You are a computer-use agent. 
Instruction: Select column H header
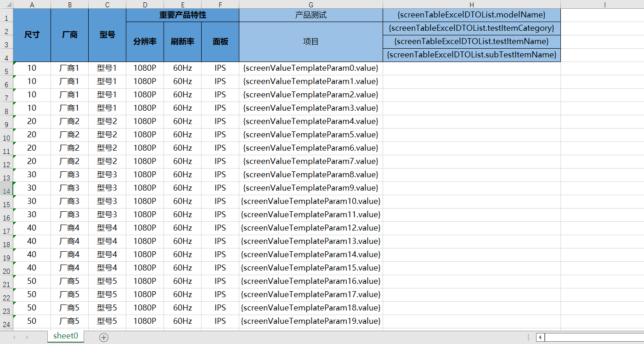(472, 5)
